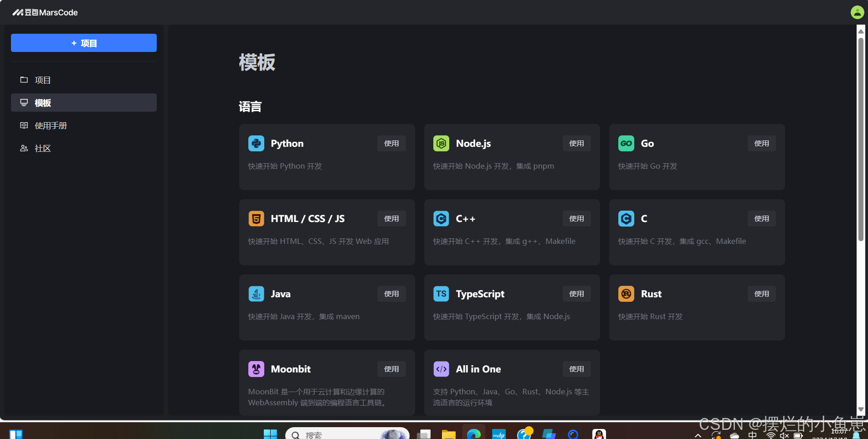Click the book icon beside 使用手册

click(x=24, y=125)
